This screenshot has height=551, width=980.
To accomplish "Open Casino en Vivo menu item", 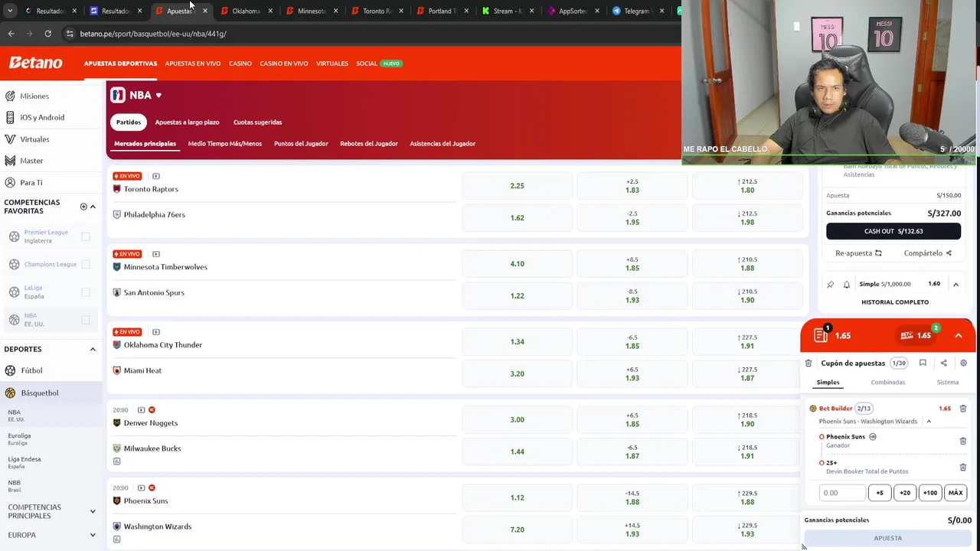I will click(284, 64).
